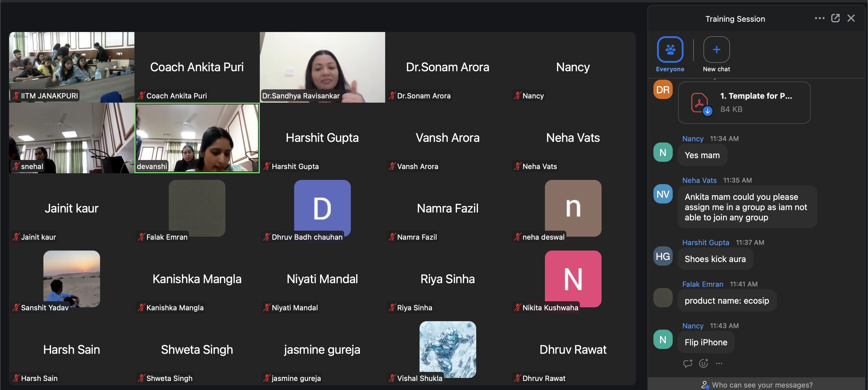Screen dimensions: 868x390
Task: Select the Everyone chat group icon
Action: click(x=670, y=50)
